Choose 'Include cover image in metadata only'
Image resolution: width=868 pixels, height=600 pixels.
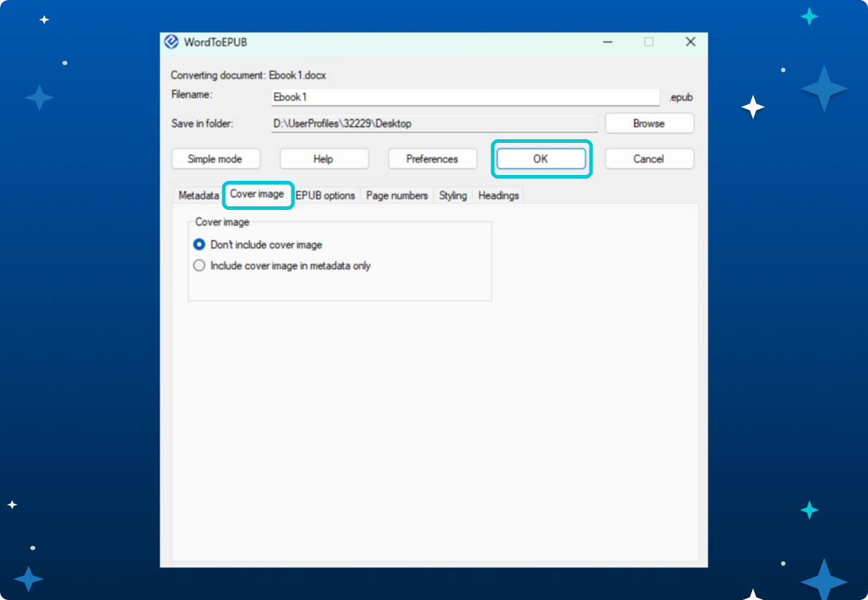tap(200, 266)
